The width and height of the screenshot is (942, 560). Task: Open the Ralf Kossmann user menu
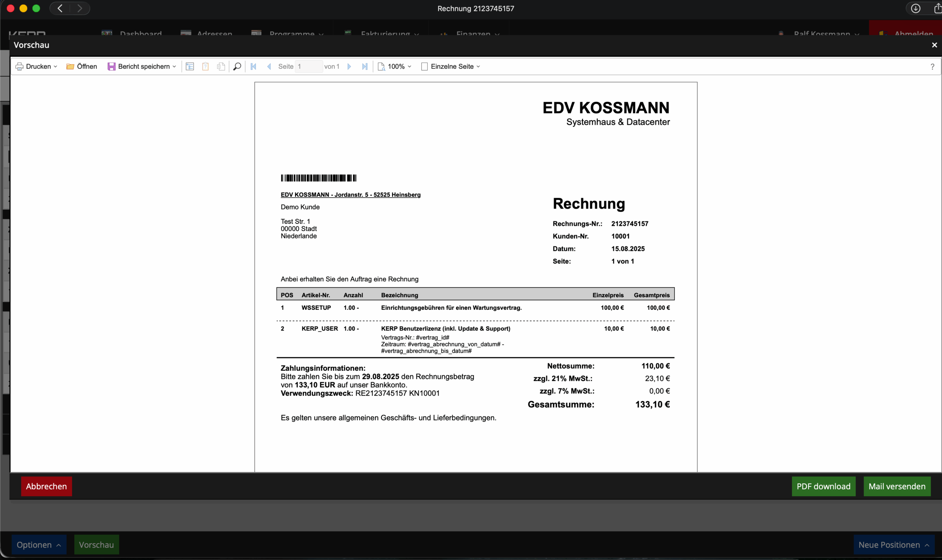pyautogui.click(x=819, y=33)
